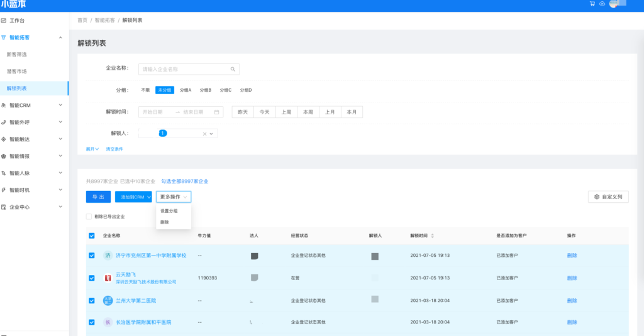Image resolution: width=644 pixels, height=336 pixels.
Task: Click the shopping cart icon in header
Action: 592,4
